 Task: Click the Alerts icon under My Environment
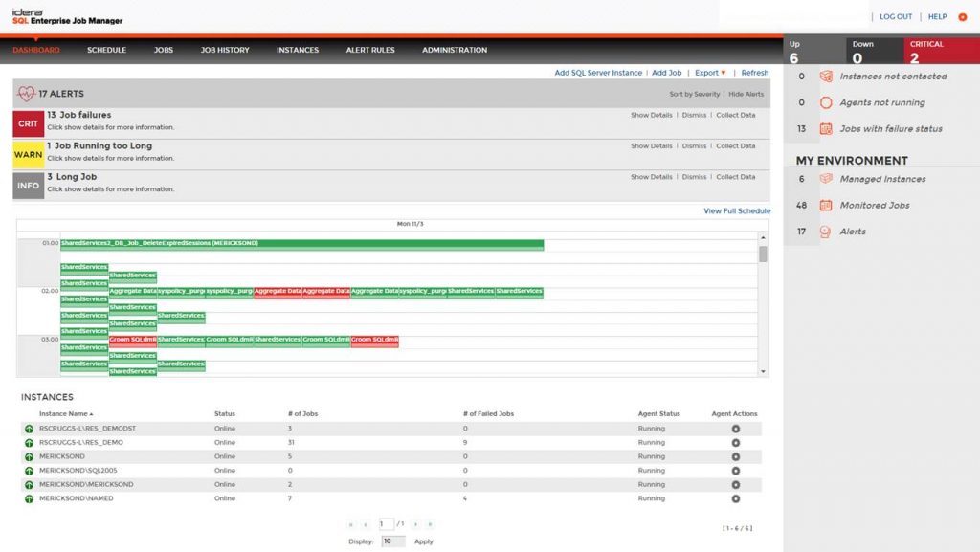pos(826,232)
